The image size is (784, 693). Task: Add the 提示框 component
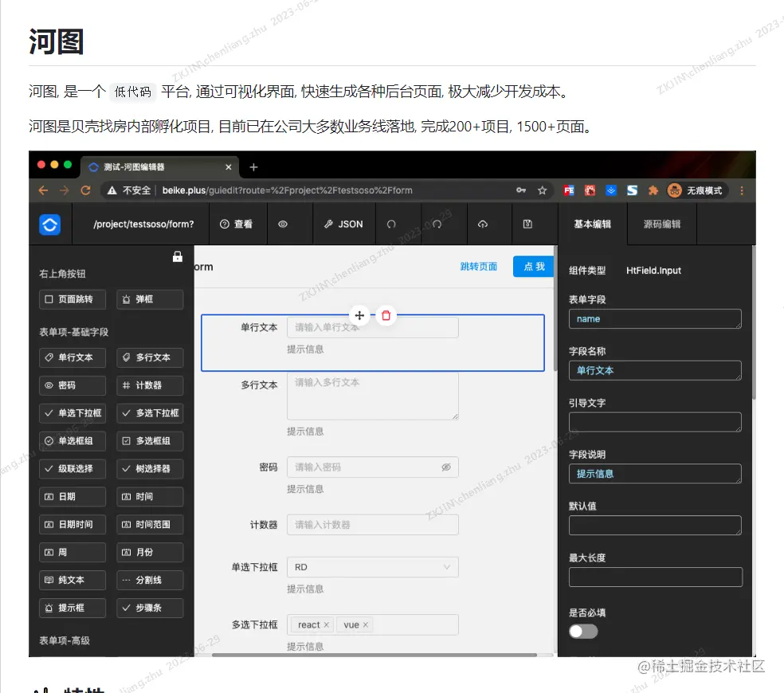[73, 608]
